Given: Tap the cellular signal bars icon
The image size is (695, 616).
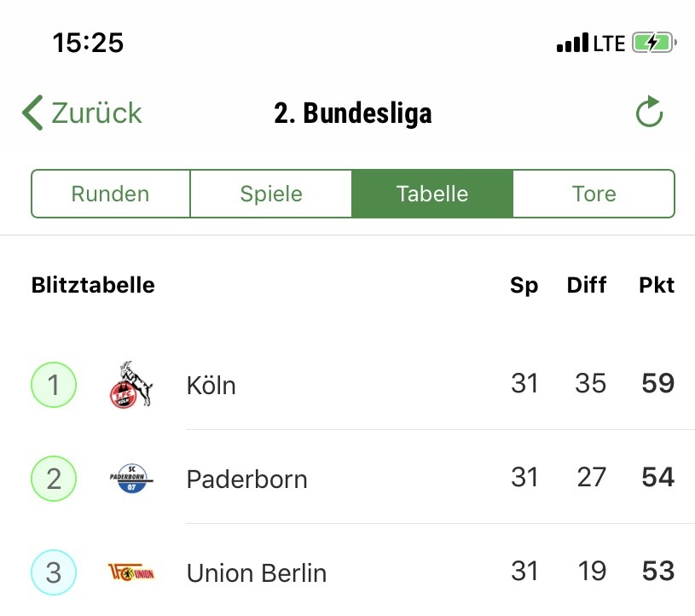Looking at the screenshot, I should (573, 43).
